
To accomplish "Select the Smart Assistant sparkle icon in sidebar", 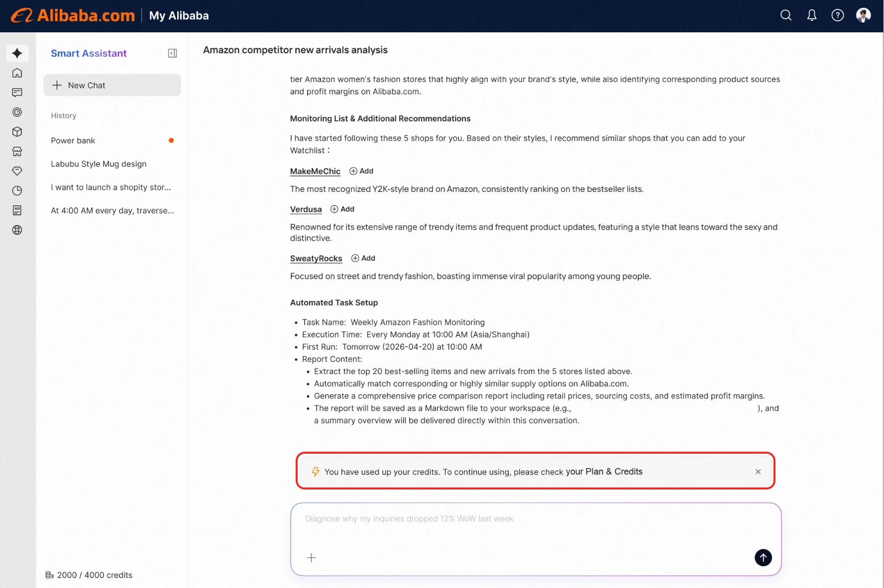I will (17, 53).
